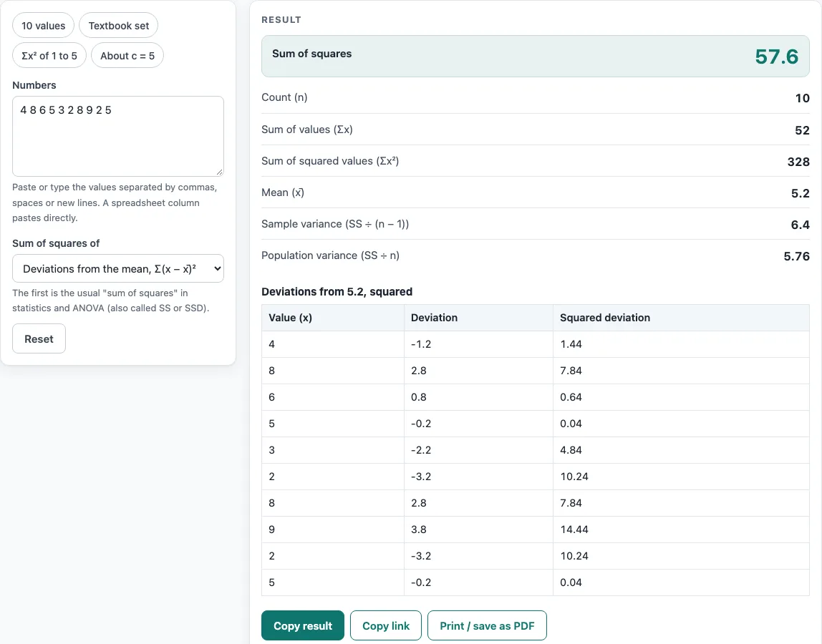Select the squared deviation 1.44 cell

tap(681, 344)
